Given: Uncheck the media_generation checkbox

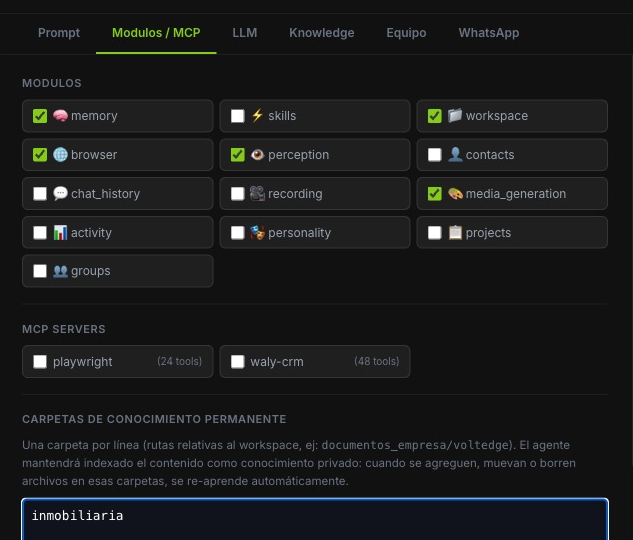Looking at the screenshot, I should [434, 193].
